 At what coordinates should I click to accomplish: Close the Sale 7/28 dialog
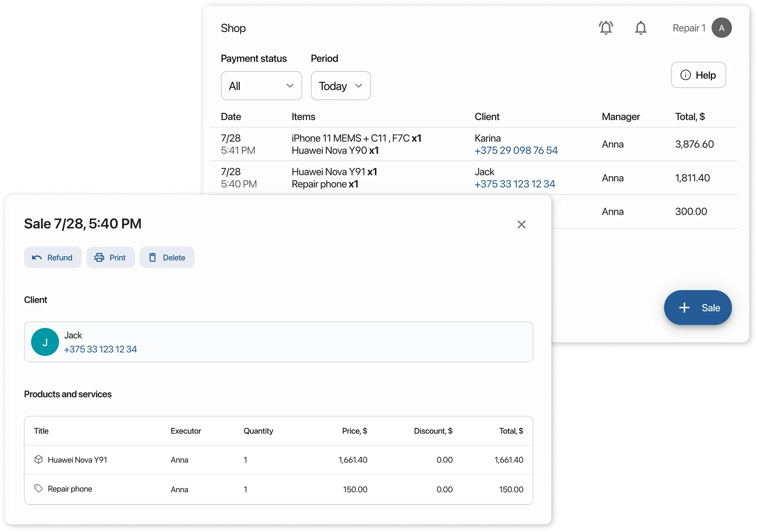tap(521, 224)
